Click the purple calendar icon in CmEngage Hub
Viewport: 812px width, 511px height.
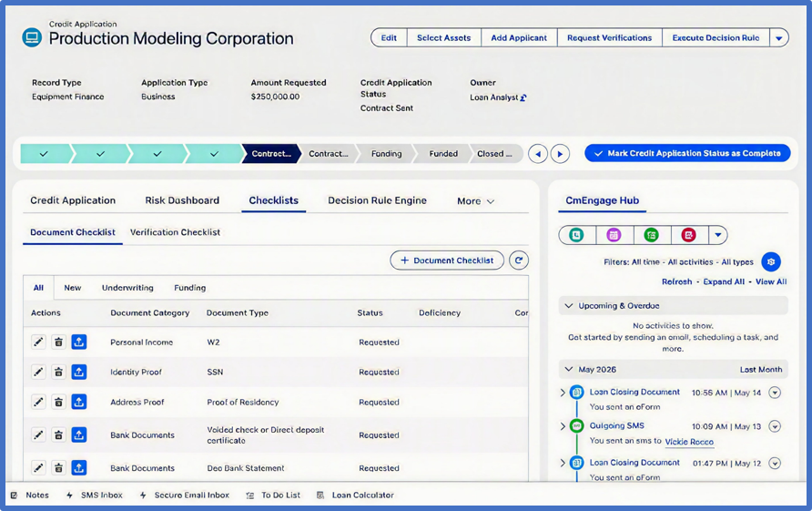coord(614,235)
